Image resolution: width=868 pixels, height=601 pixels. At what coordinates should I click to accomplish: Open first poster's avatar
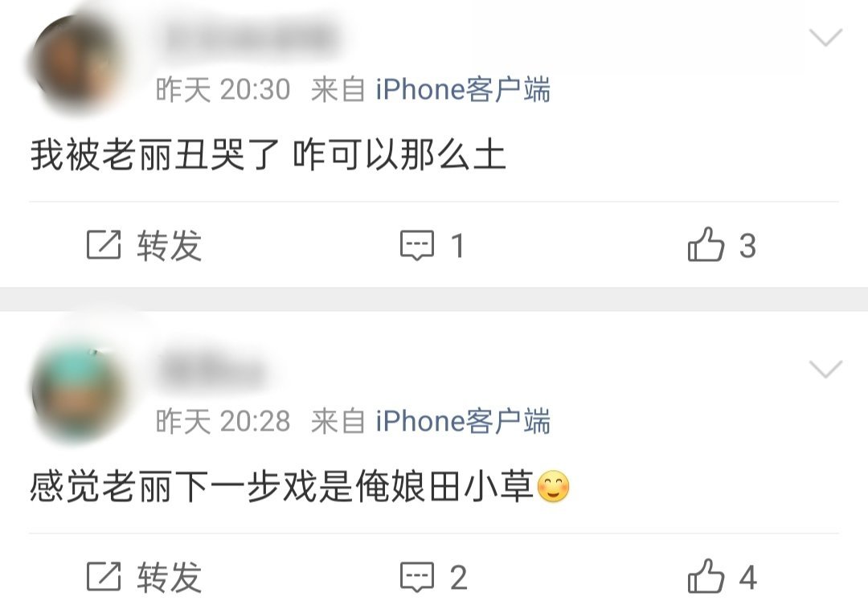[x=77, y=63]
